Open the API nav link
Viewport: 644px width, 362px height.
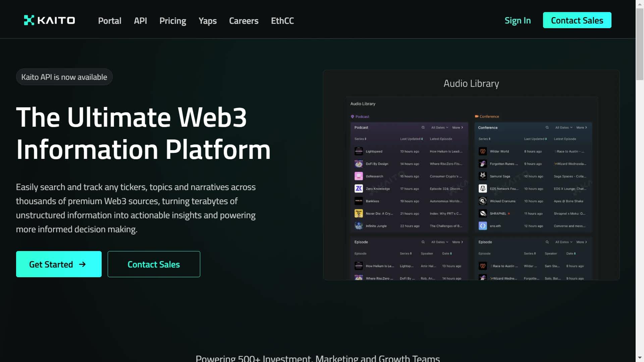pyautogui.click(x=140, y=21)
